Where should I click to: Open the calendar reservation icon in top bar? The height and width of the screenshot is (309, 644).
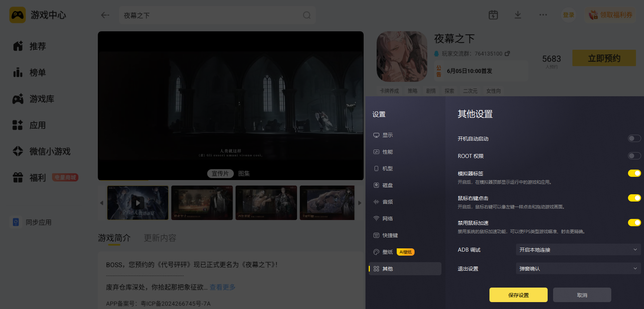493,15
